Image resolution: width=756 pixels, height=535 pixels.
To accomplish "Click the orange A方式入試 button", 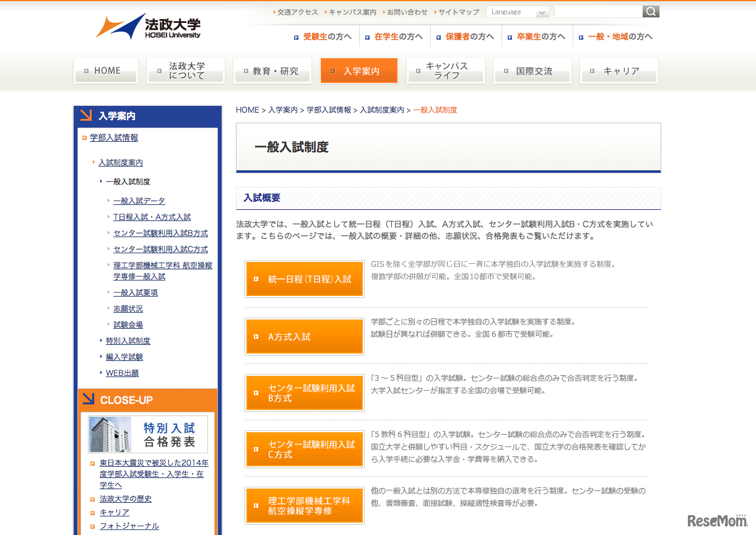I will pos(305,337).
